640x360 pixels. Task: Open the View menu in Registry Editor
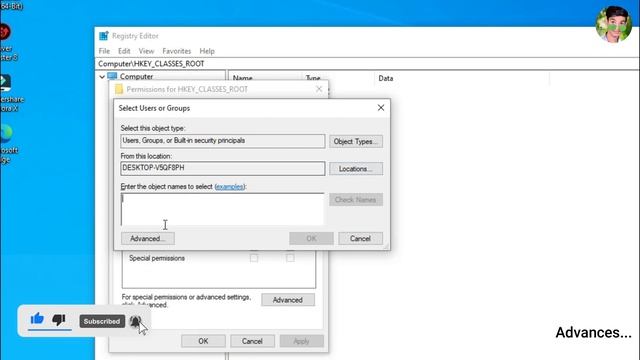[x=146, y=51]
